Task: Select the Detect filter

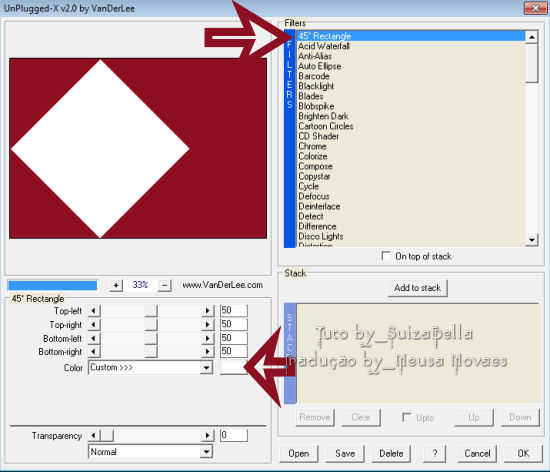Action: [411, 216]
